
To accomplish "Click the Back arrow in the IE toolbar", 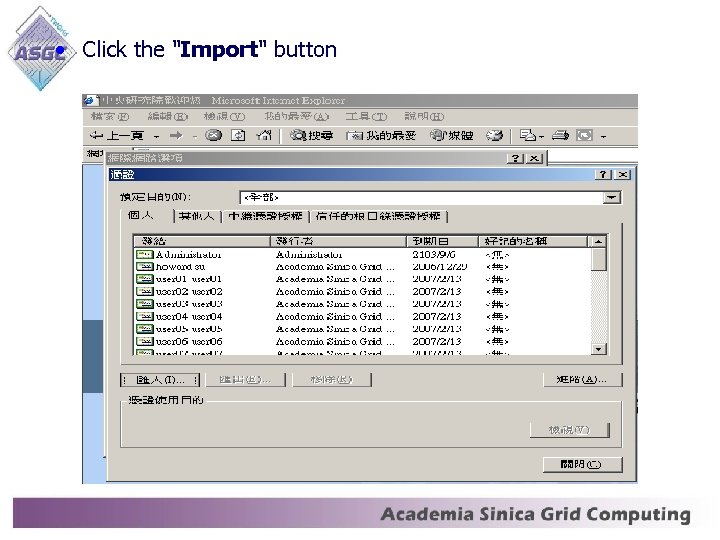I will click(96, 135).
